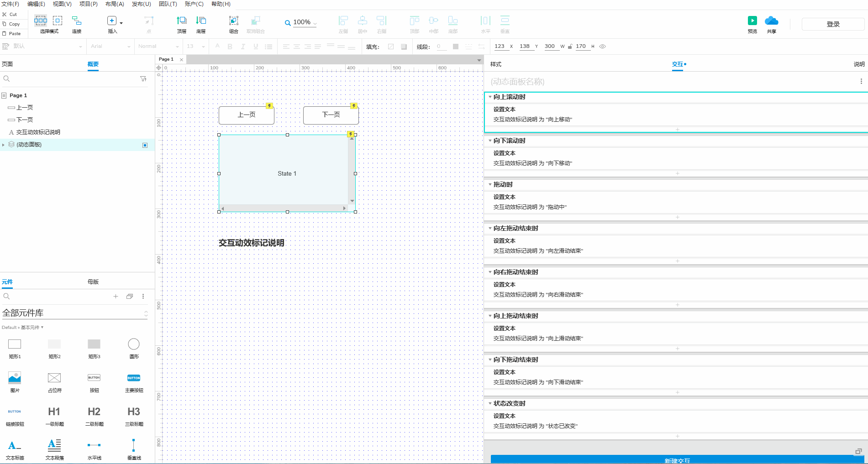Switch to the 页面 pages tab
Screen dimensions: 868x464
pyautogui.click(x=7, y=64)
